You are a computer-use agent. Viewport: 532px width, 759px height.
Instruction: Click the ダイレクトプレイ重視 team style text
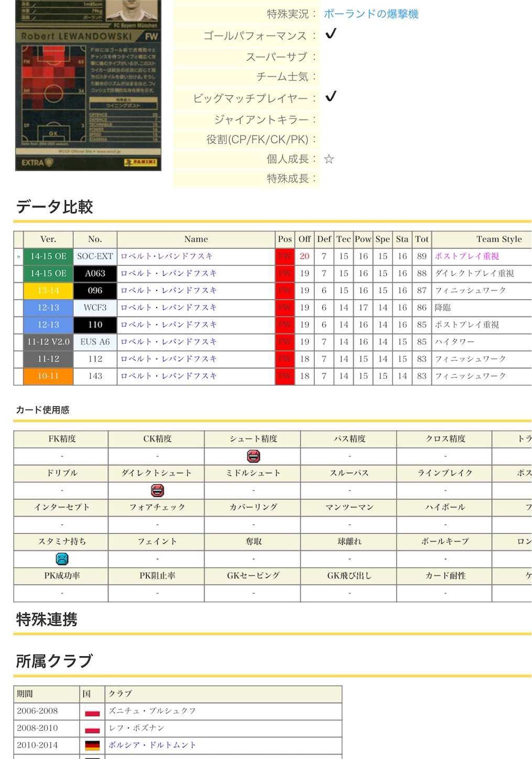474,274
